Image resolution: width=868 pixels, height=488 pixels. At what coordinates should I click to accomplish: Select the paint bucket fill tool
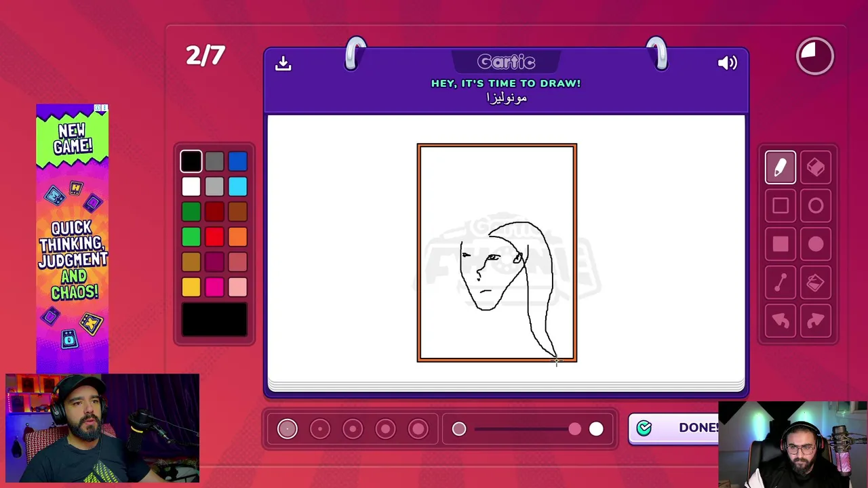(816, 283)
